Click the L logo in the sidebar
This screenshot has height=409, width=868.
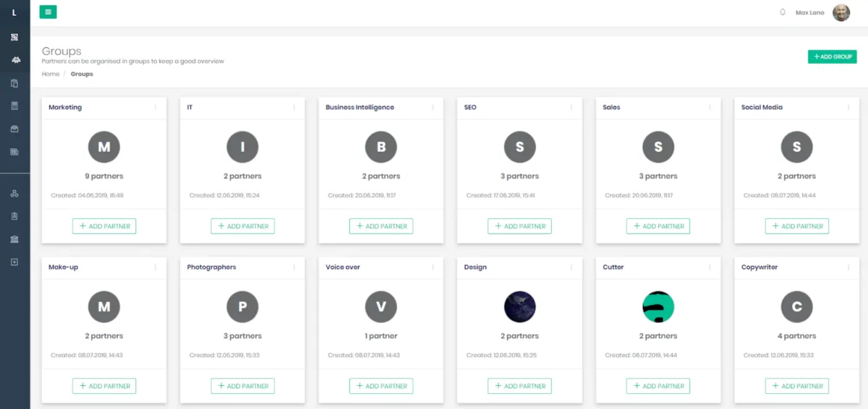[14, 12]
